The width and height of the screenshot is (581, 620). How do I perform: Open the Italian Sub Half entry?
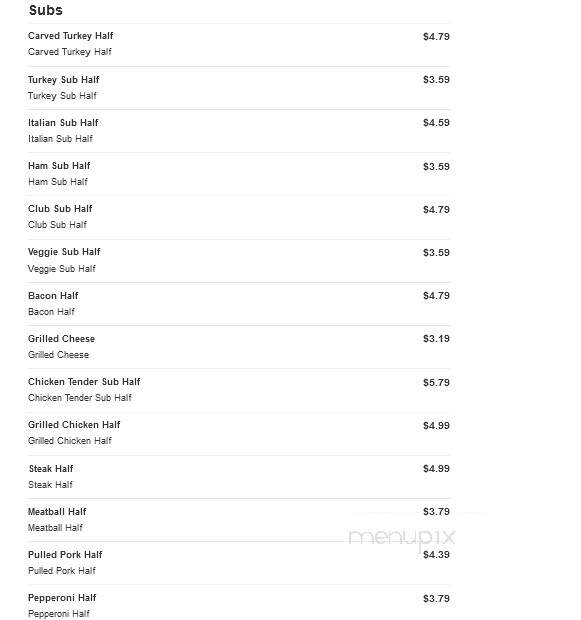click(x=63, y=123)
